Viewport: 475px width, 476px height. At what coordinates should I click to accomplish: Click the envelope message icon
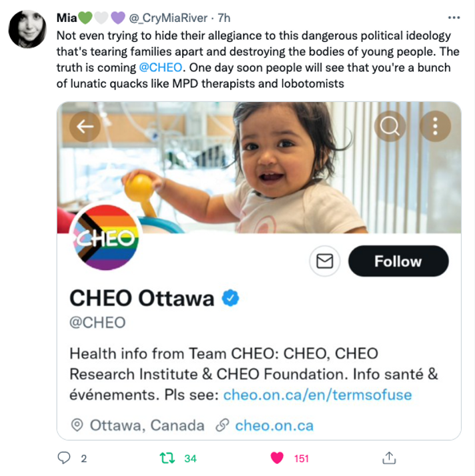pos(325,261)
